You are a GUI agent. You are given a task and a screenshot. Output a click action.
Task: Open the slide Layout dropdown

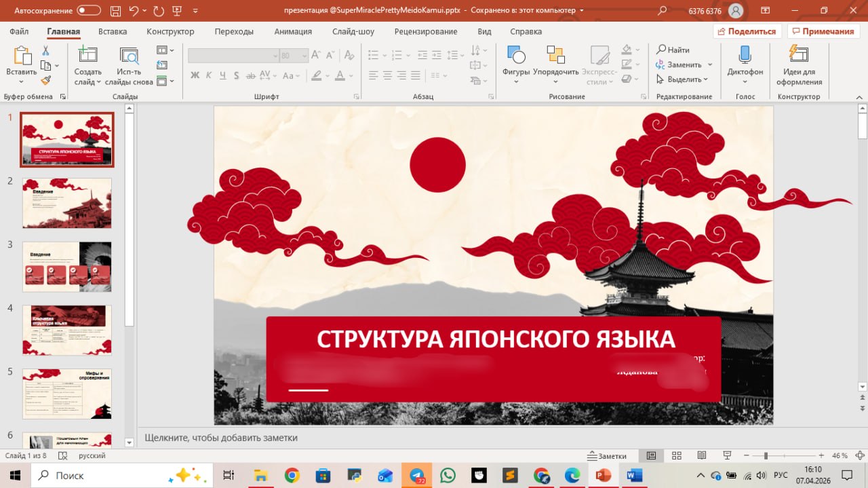(x=165, y=50)
